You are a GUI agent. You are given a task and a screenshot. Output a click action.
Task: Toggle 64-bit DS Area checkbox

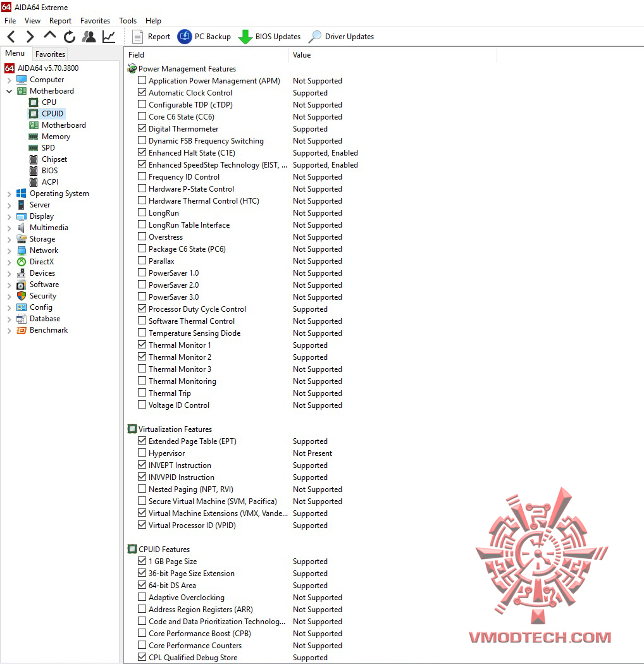tap(142, 585)
